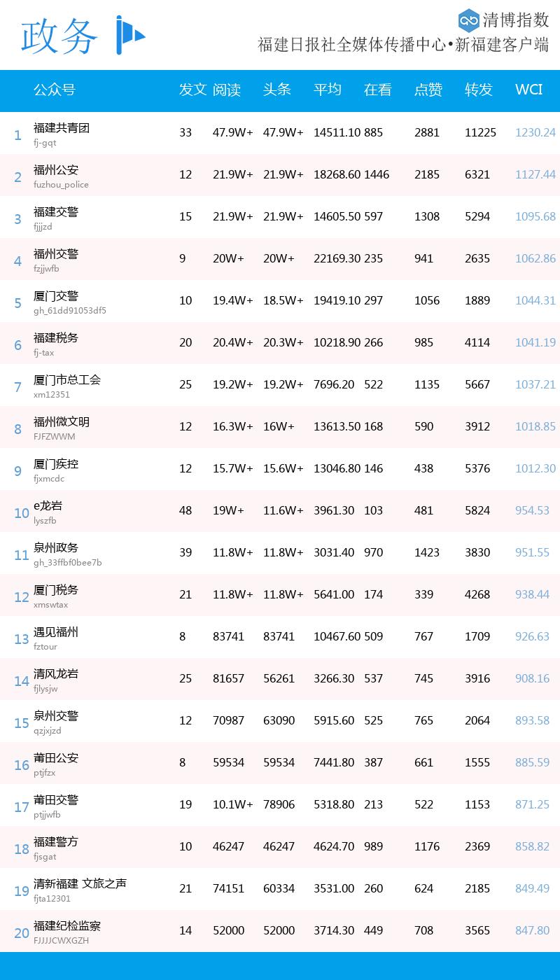Select the 转发 column header
This screenshot has height=980, width=560.
point(479,90)
